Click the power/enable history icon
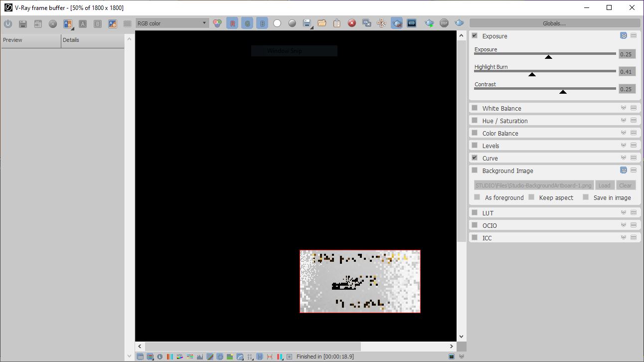 (x=7, y=23)
